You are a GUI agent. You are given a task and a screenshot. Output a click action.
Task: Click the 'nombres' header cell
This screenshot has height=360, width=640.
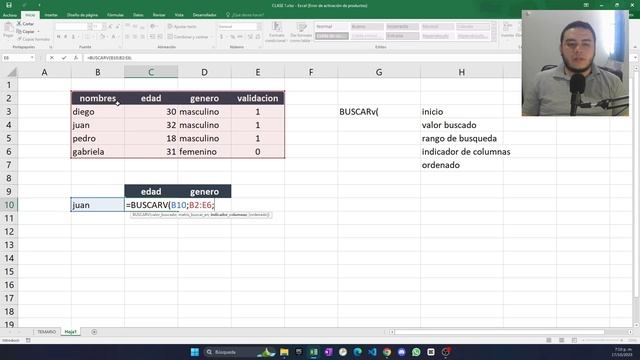point(98,98)
